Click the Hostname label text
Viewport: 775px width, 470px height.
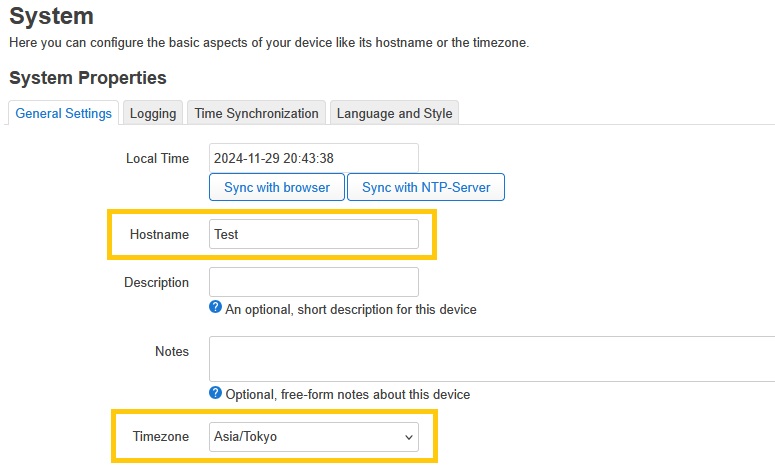[159, 235]
